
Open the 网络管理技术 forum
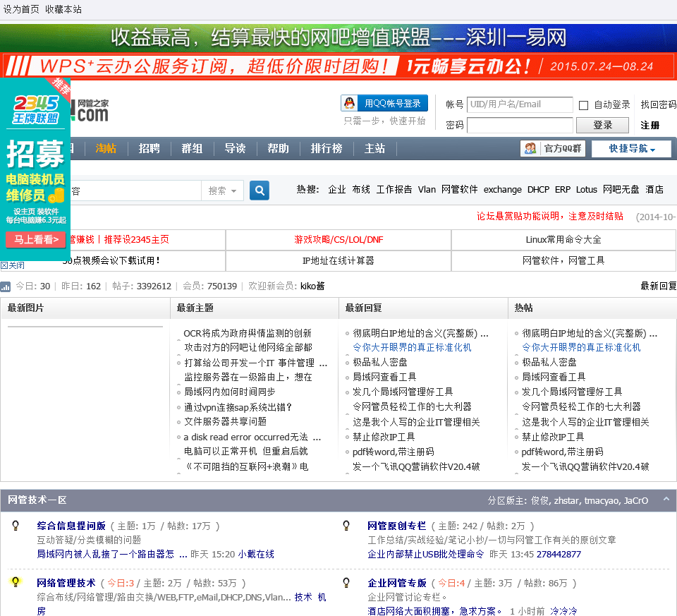(66, 583)
